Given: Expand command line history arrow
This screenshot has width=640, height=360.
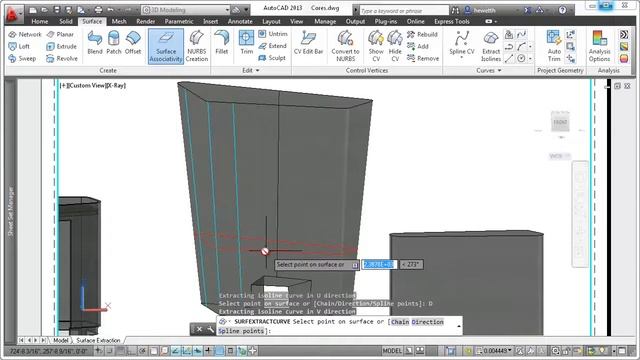Looking at the screenshot, I should tap(458, 326).
